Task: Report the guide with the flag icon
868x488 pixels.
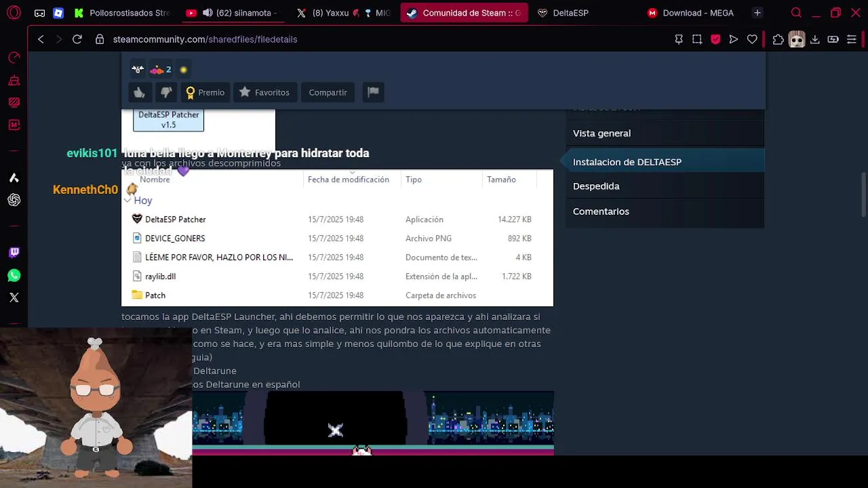Action: [x=373, y=92]
